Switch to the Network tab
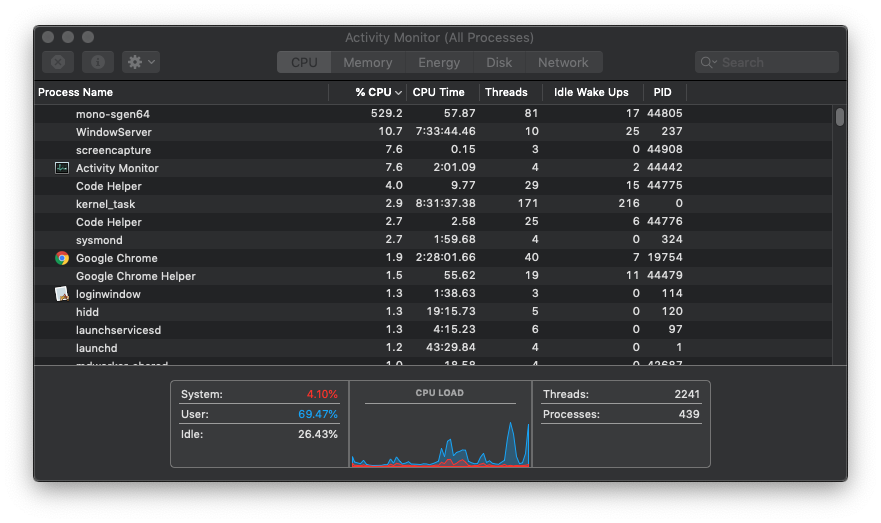The height and width of the screenshot is (523, 881). [564, 62]
